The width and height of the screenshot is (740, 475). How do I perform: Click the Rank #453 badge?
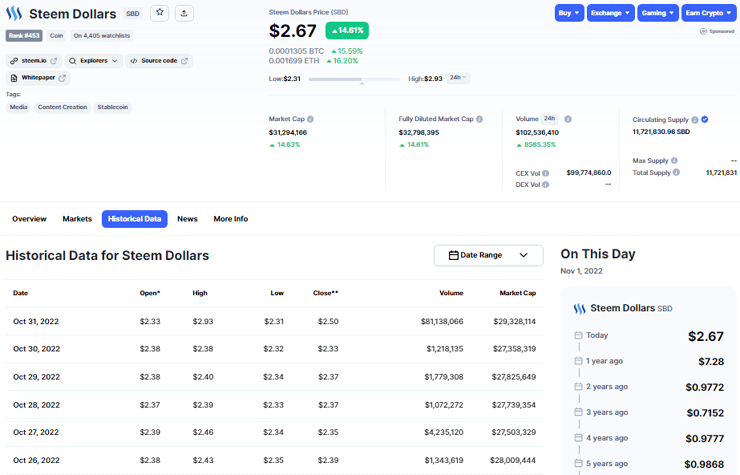point(24,35)
